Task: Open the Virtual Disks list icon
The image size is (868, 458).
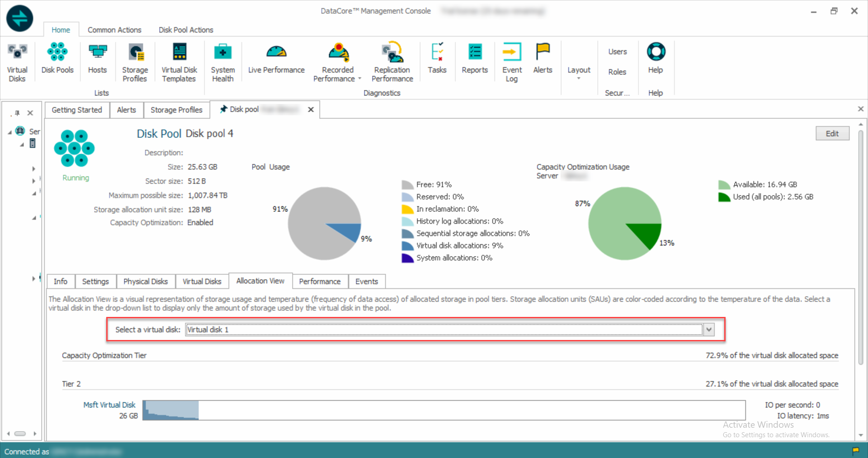Action: point(17,62)
